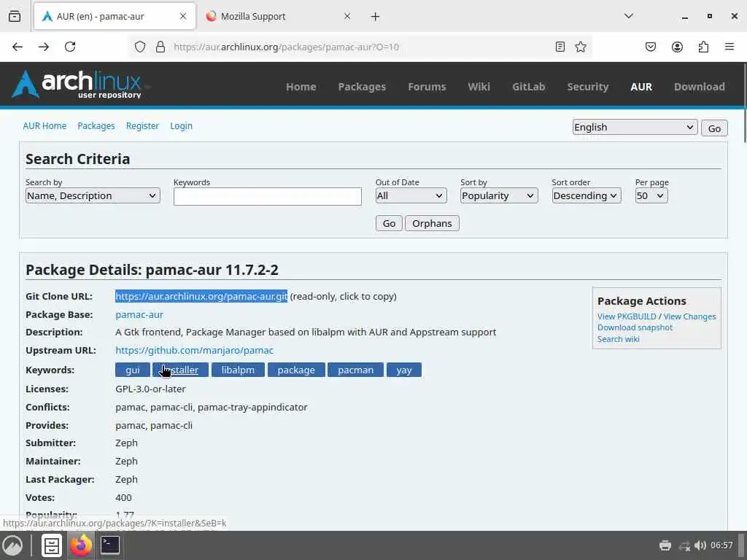Close the AUR pamac-aur tab
This screenshot has width=747, height=560.
click(183, 16)
